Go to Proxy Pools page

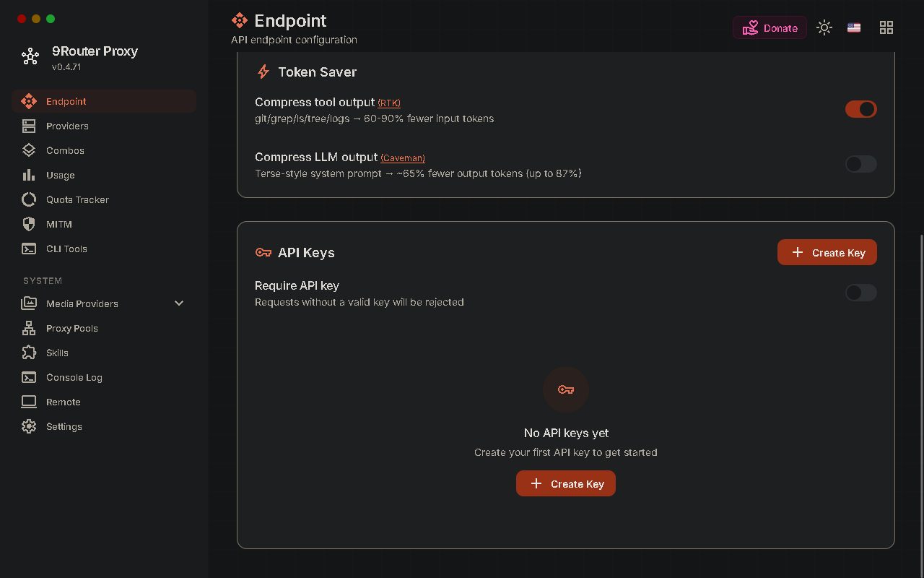[x=104, y=328]
